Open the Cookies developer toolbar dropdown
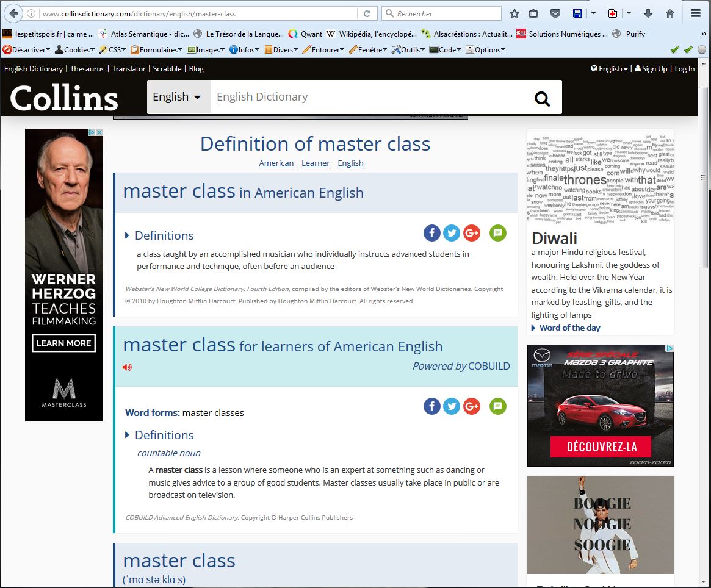Image resolution: width=711 pixels, height=588 pixels. coord(75,49)
